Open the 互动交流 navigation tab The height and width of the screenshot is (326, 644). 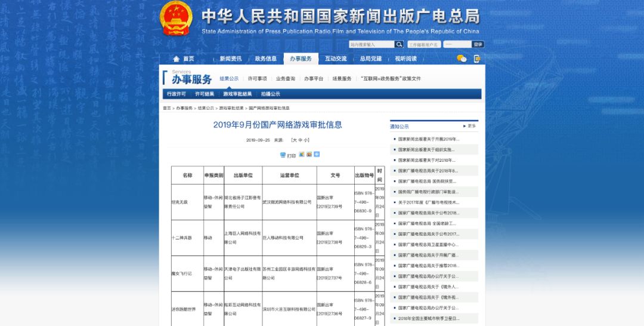336,59
